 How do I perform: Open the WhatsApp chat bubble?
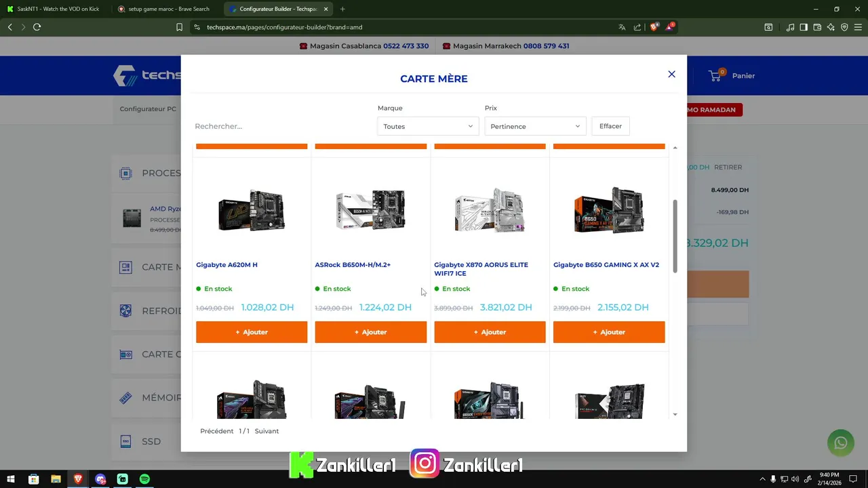[x=841, y=443]
